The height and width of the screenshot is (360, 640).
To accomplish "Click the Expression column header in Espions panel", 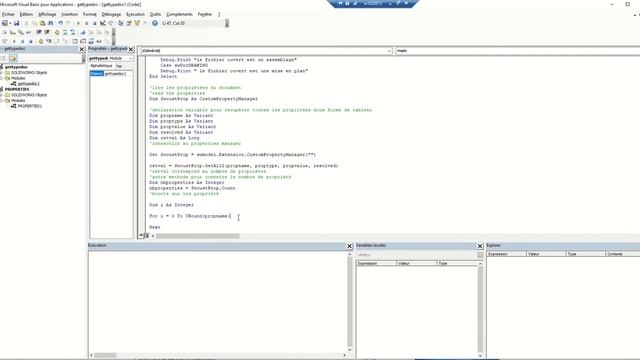I will [x=507, y=254].
